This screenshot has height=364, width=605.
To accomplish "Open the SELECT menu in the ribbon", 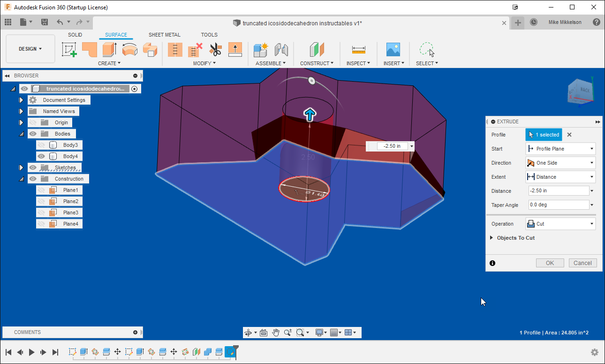I will [427, 63].
